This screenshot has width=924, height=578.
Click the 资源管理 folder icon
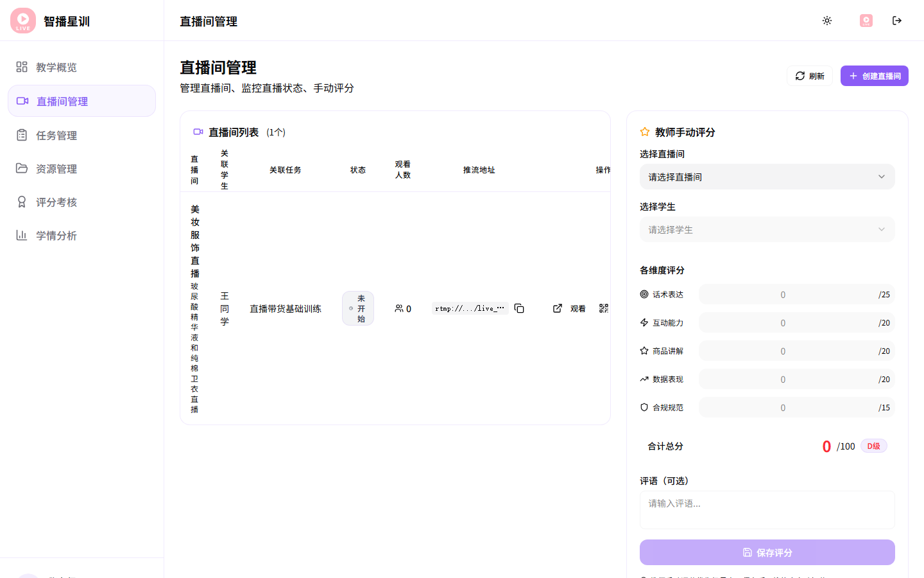[22, 168]
